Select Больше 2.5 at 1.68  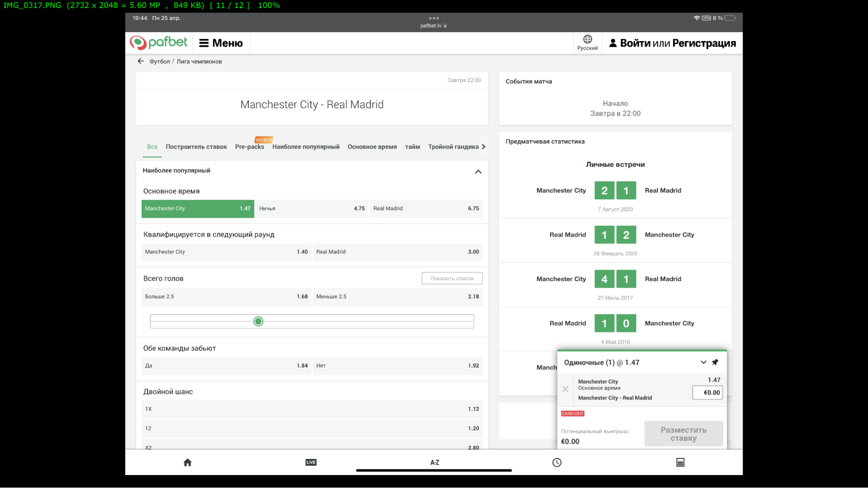[227, 297]
